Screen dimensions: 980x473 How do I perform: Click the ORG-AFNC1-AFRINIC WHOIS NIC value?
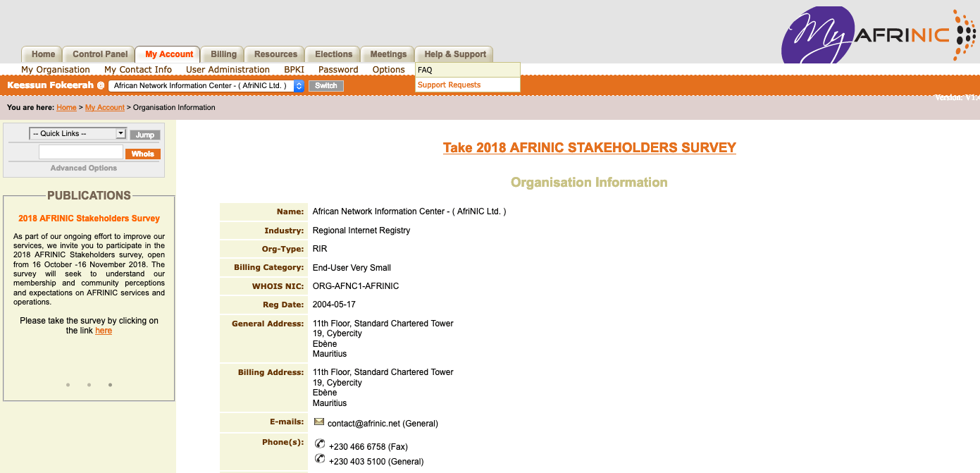point(356,286)
